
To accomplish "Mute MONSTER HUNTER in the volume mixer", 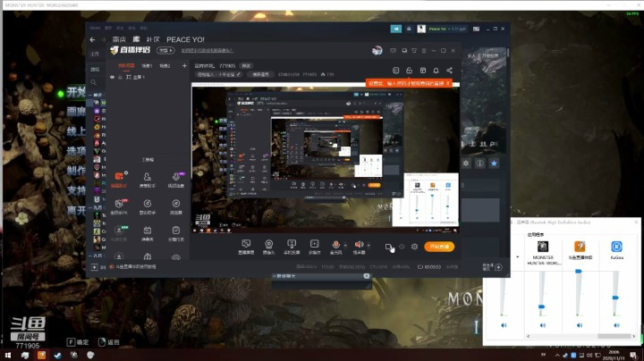I will pyautogui.click(x=543, y=325).
